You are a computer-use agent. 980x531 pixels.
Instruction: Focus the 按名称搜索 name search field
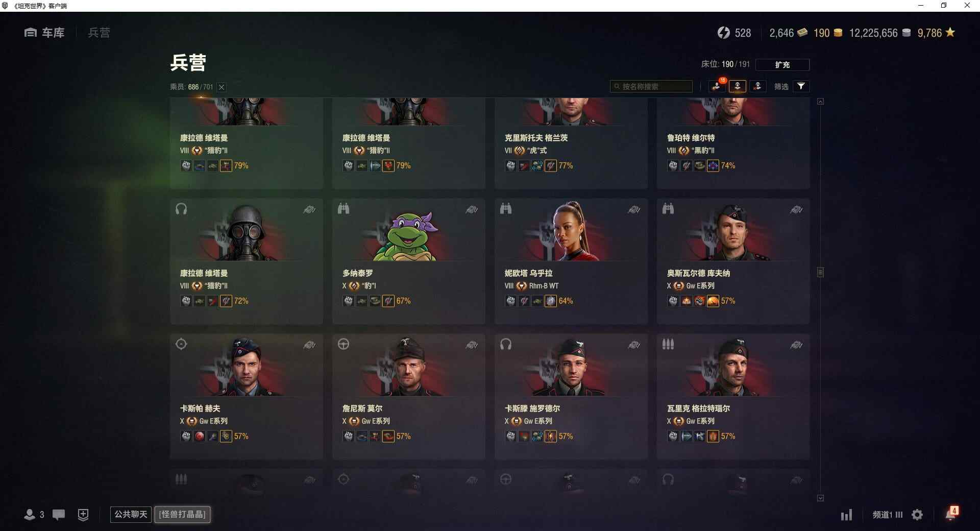click(651, 86)
